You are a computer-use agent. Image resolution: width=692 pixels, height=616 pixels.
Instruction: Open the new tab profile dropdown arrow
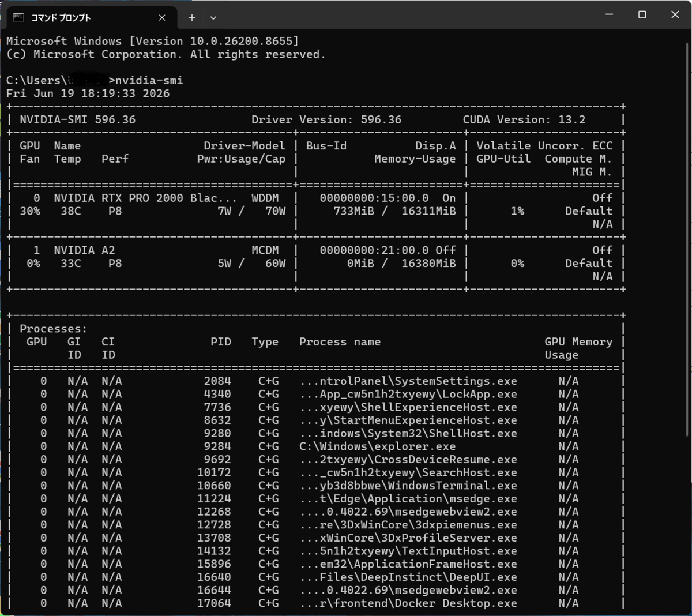pyautogui.click(x=213, y=18)
